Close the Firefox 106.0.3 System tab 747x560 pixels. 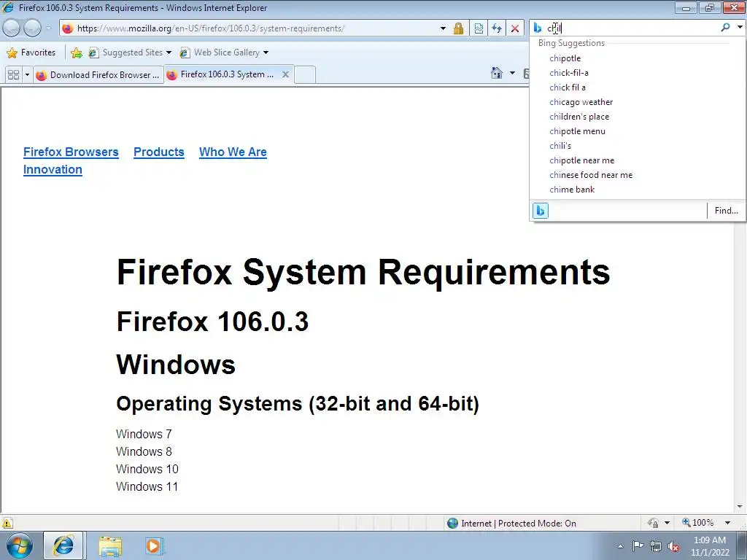click(285, 74)
